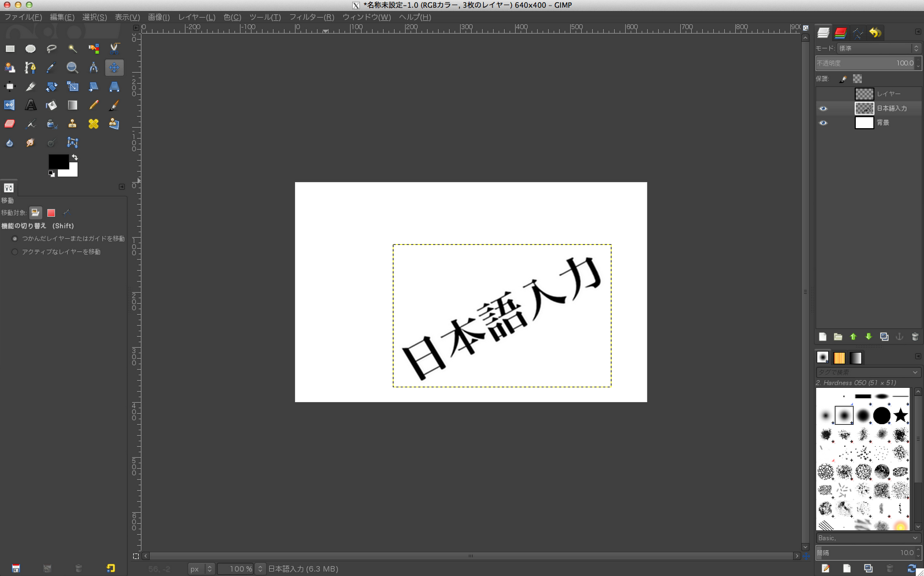Image resolution: width=924 pixels, height=576 pixels.
Task: Switch to the Channels tab
Action: [840, 33]
